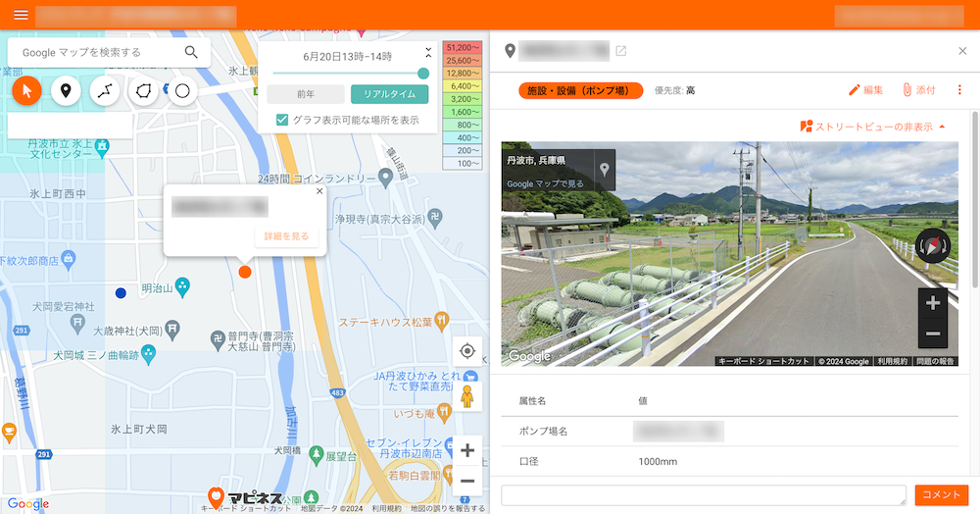Screen dimensions: 980x514
Task: Click the 100~ legend swatch
Action: [x=463, y=163]
